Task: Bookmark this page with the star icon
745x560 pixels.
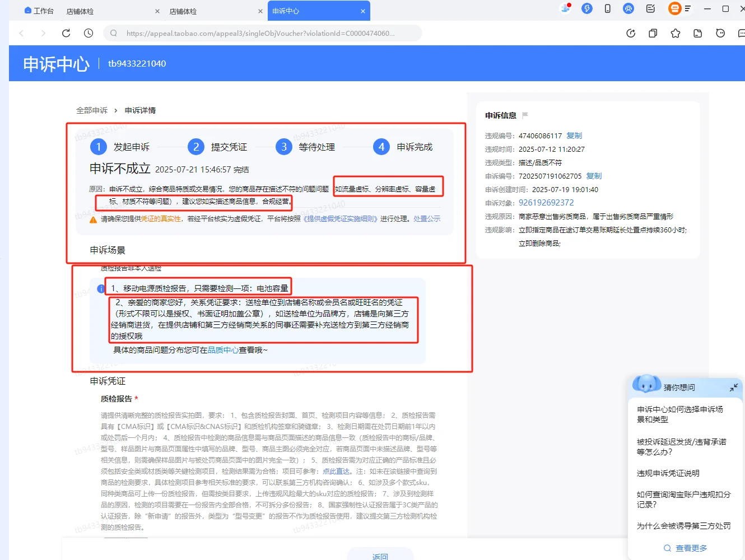Action: [x=675, y=33]
